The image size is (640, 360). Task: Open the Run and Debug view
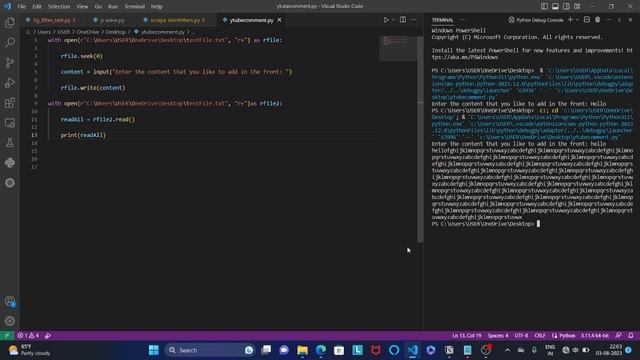point(10,82)
